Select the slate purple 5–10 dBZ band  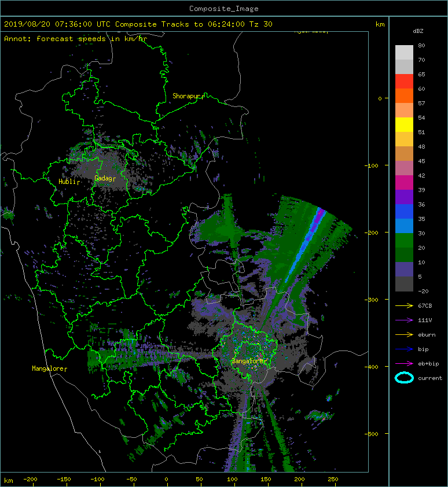(x=404, y=269)
